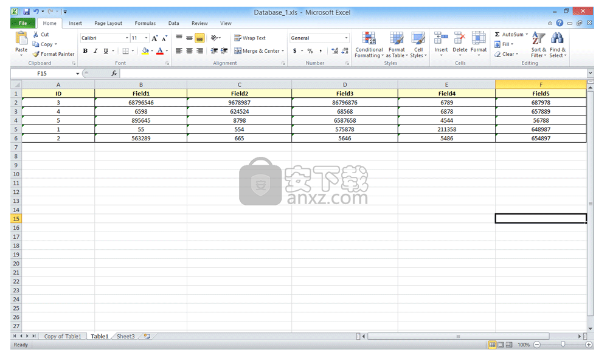The height and width of the screenshot is (364, 610).
Task: Toggle Bold formatting
Action: coord(85,51)
